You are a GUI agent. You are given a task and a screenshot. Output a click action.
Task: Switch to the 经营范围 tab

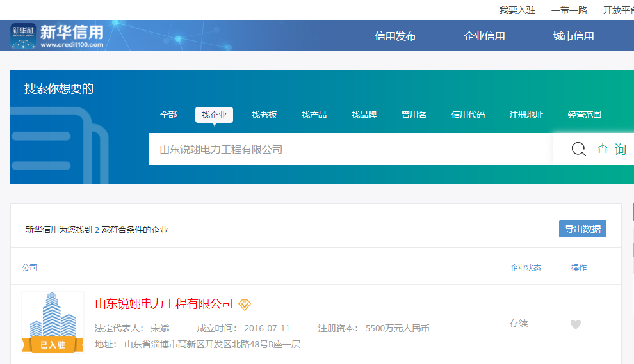[x=585, y=115]
